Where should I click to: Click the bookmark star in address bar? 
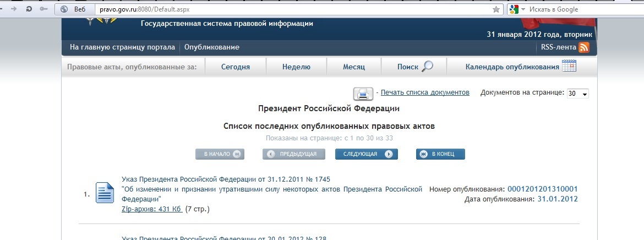click(495, 9)
